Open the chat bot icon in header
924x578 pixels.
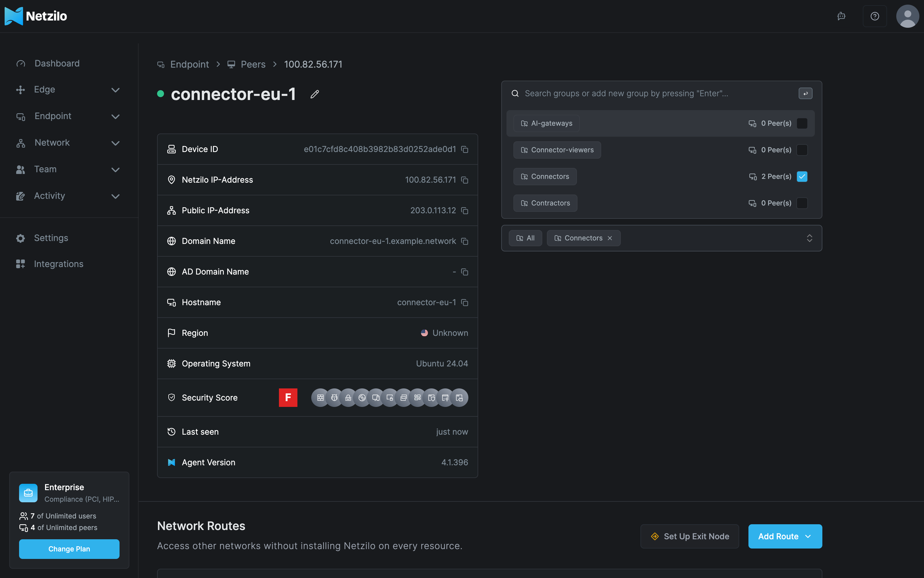[x=841, y=16]
